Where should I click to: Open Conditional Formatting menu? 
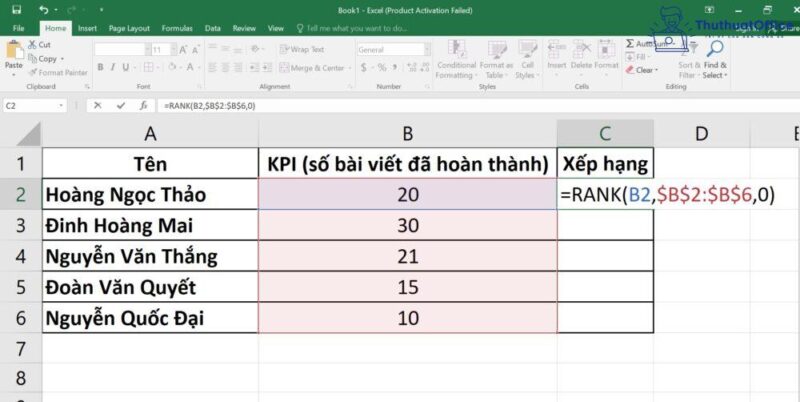(456, 59)
